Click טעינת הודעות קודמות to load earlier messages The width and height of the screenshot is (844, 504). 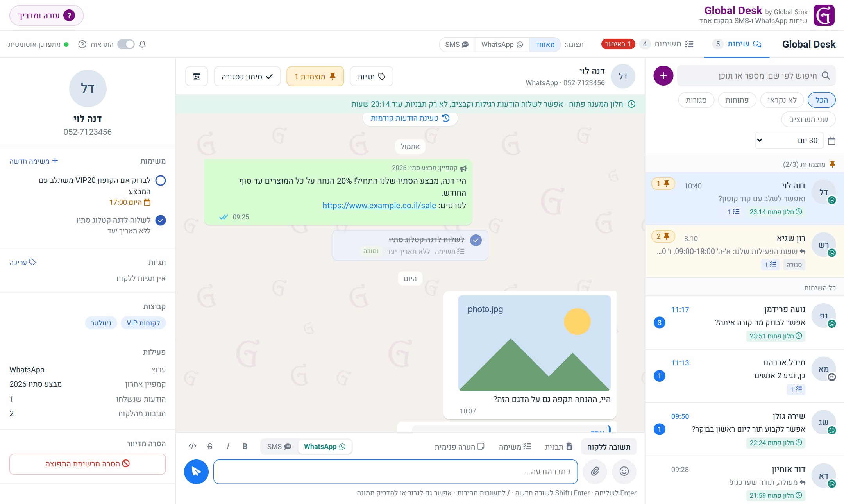410,118
